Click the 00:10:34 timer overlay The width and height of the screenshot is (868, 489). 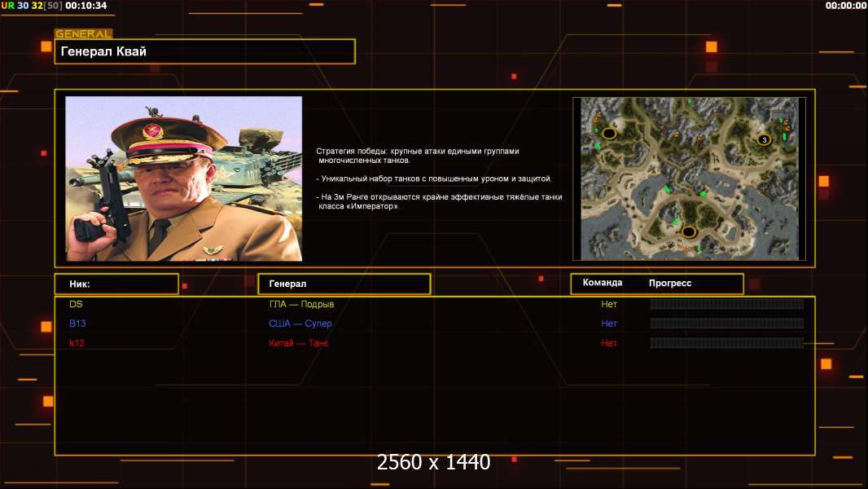[86, 6]
